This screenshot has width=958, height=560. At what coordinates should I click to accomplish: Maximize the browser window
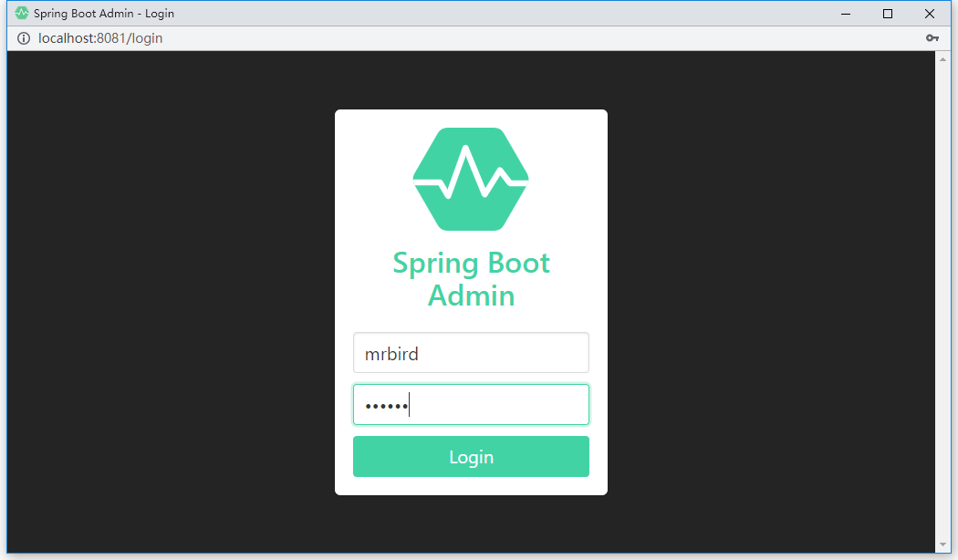pyautogui.click(x=888, y=14)
